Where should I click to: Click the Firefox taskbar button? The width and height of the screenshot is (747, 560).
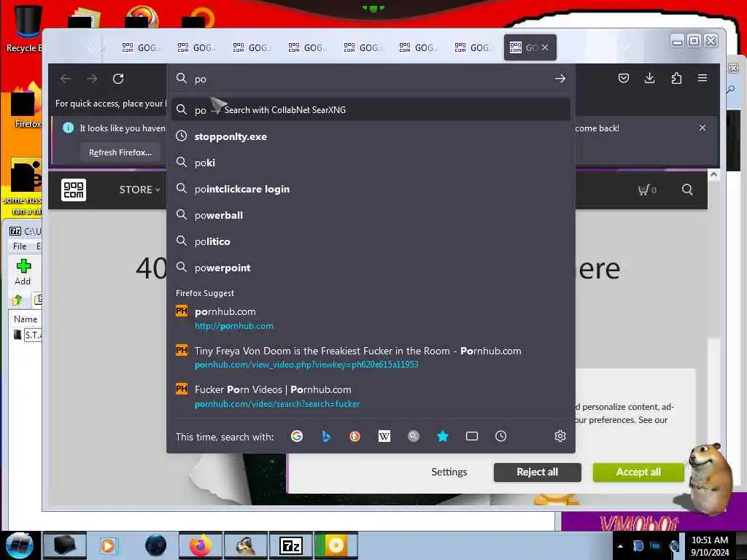pos(201,545)
